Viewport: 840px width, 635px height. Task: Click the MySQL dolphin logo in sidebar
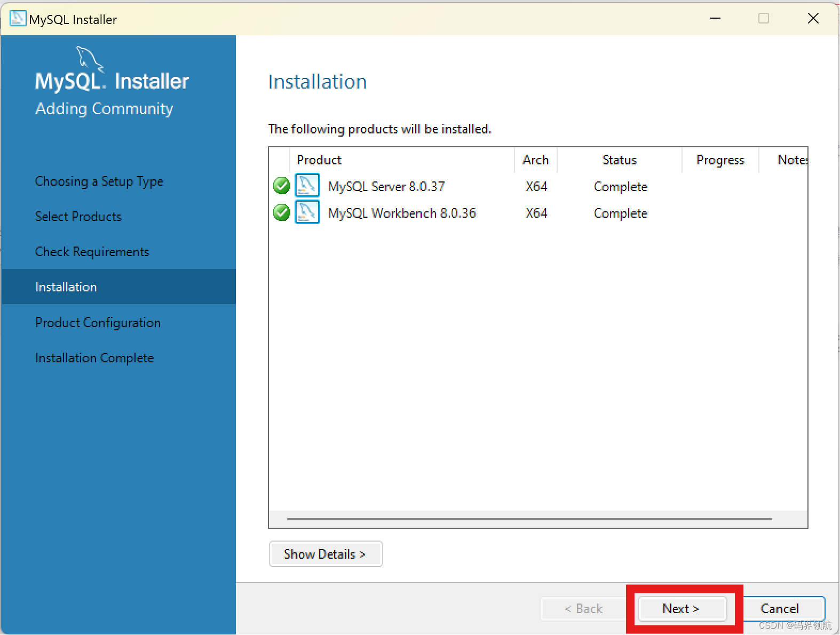pyautogui.click(x=89, y=59)
